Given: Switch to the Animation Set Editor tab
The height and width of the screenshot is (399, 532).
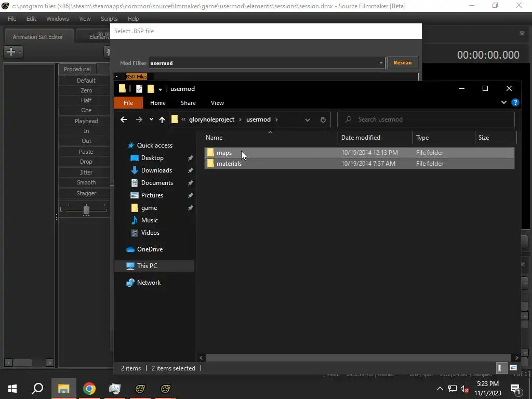Looking at the screenshot, I should [x=38, y=37].
